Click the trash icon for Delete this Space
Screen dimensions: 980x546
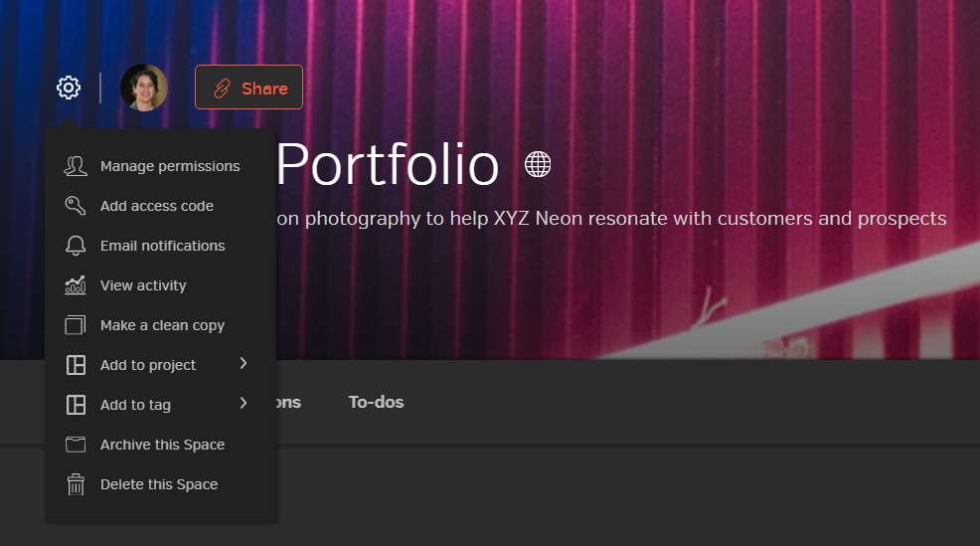point(76,484)
